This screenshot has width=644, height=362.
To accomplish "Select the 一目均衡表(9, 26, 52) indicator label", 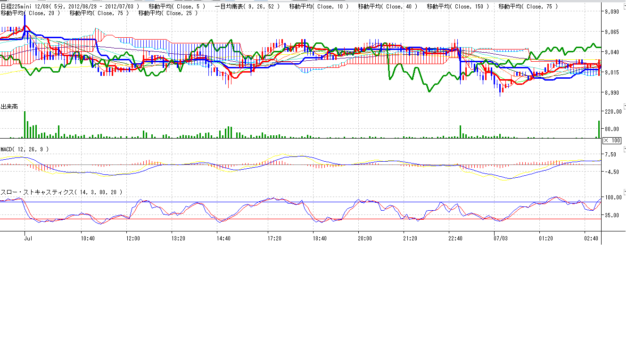I will 247,6.
